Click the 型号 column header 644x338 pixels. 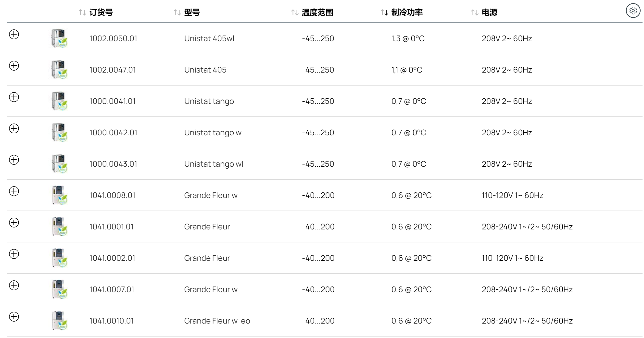coord(192,12)
